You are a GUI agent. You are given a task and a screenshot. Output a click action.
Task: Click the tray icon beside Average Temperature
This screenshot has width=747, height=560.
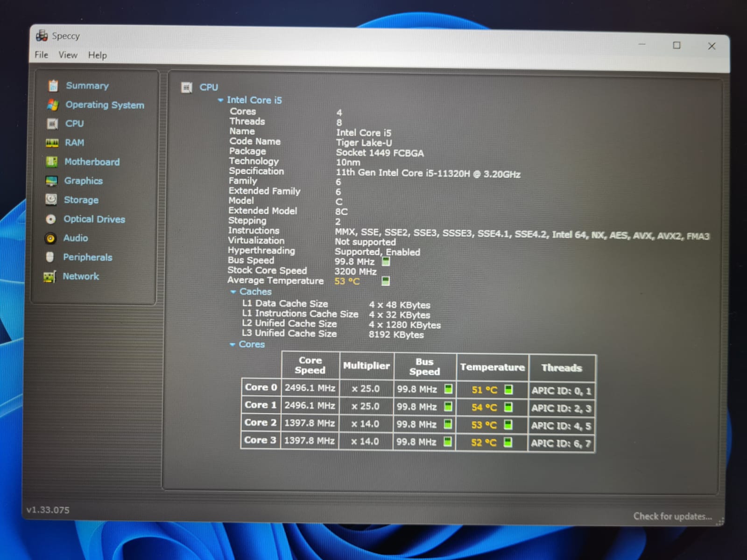click(x=385, y=281)
